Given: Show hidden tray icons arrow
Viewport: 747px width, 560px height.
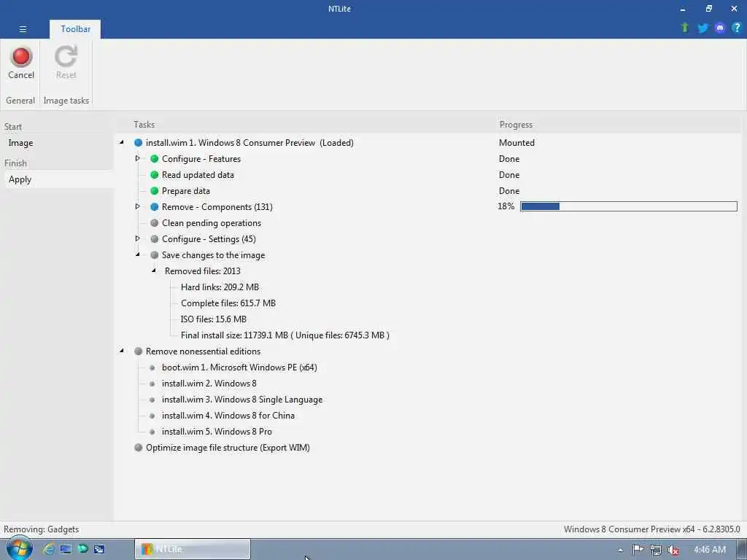Looking at the screenshot, I should coord(620,550).
